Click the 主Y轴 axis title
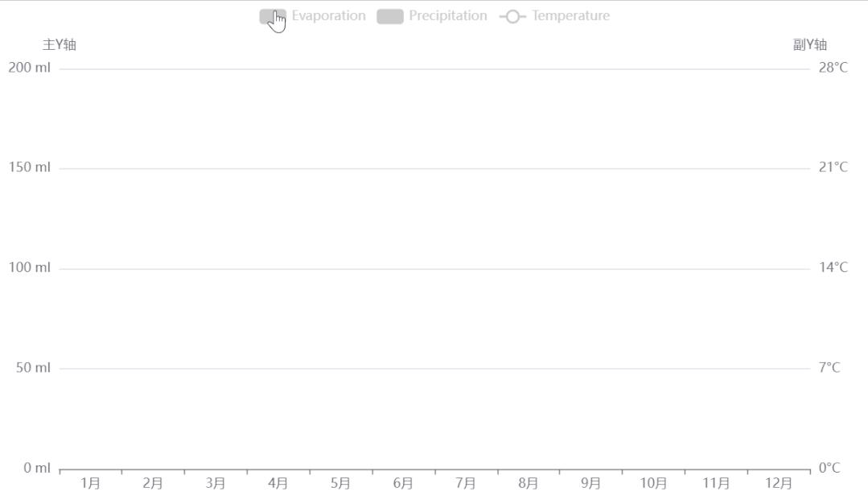Viewport: 868px width, 500px height. tap(60, 44)
